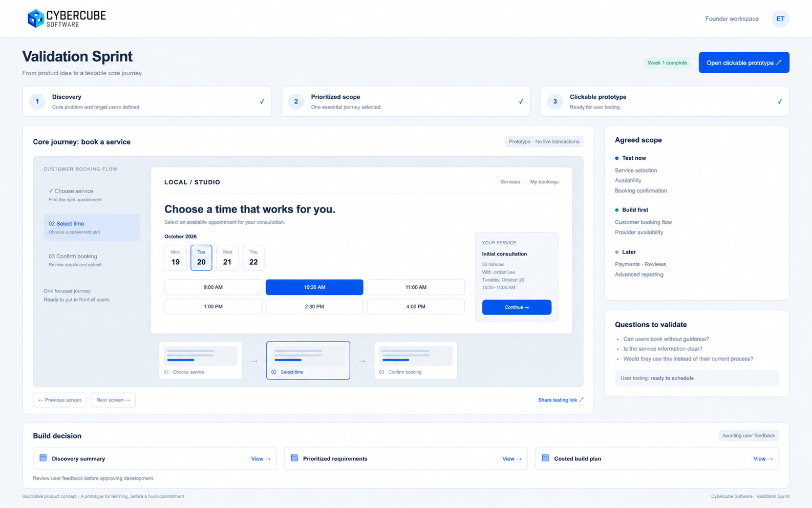View the Prioritized requirements

click(512, 459)
